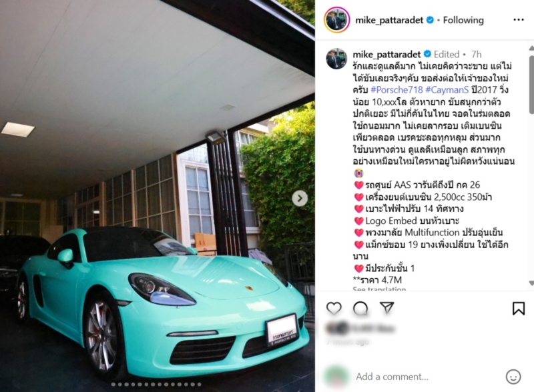Open the three-dots more options menu

[519, 20]
